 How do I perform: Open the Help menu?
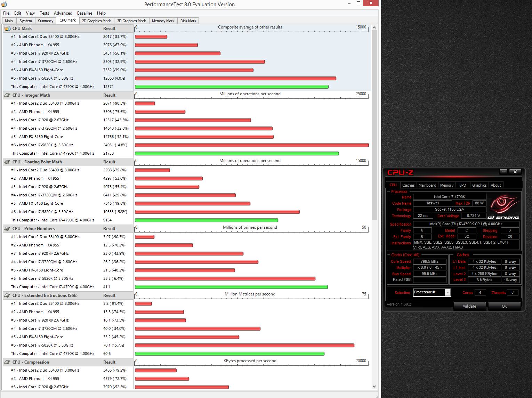point(101,13)
